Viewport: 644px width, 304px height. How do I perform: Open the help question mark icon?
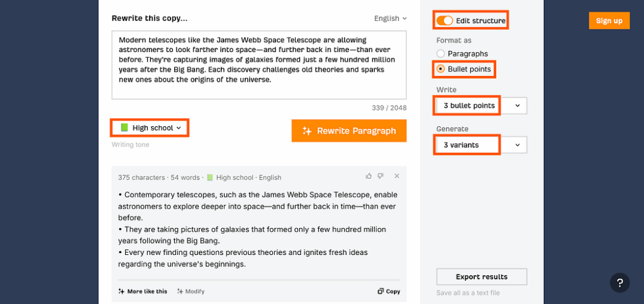coord(619,283)
